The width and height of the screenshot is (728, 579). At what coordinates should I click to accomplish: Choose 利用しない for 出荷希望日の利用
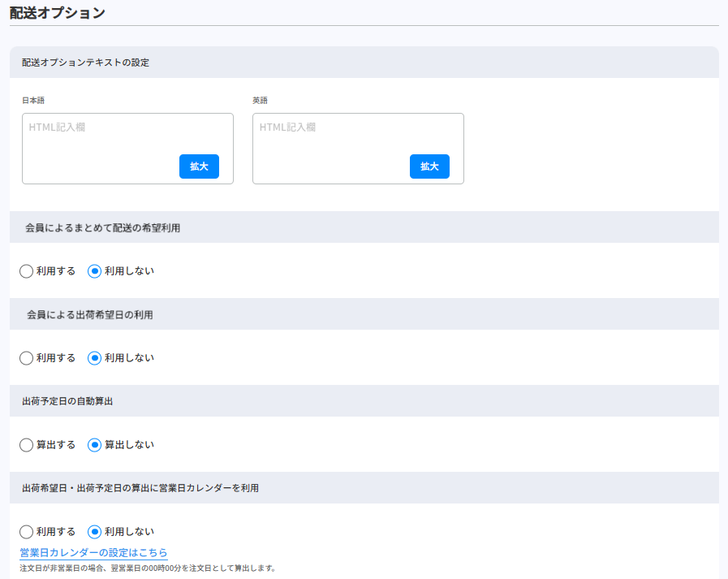pyautogui.click(x=95, y=358)
